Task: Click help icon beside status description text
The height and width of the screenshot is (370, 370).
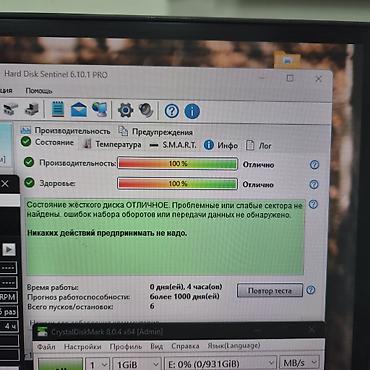Action: pos(313,204)
